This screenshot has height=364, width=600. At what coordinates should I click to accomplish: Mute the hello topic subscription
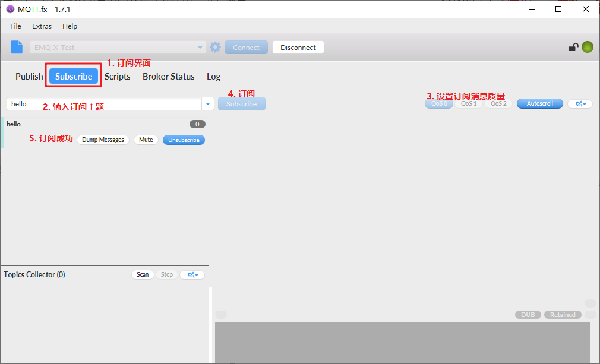[x=146, y=140]
